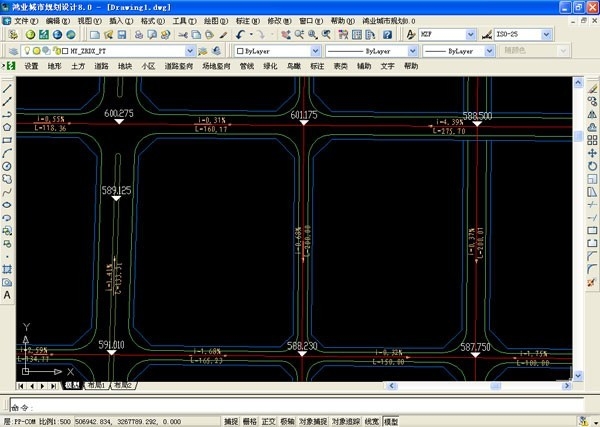Pick the Circle draw tool
Image resolution: width=600 pixels, height=427 pixels.
pos(7,166)
